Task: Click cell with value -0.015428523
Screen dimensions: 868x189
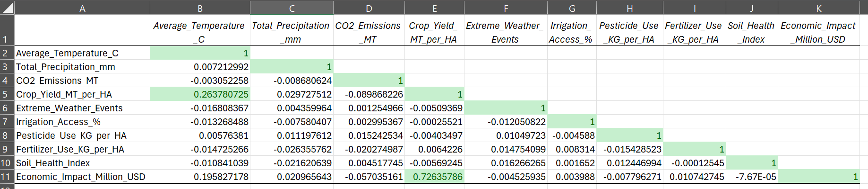Action: 630,149
